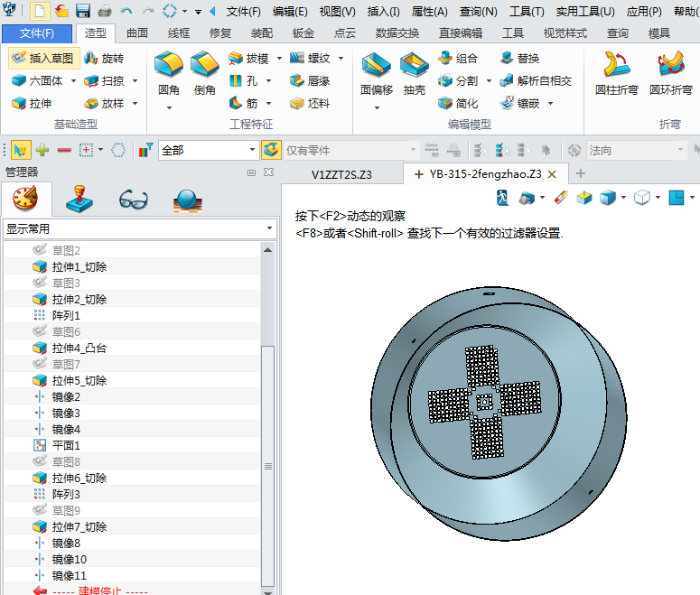The width and height of the screenshot is (700, 595).
Task: Click the 倒角 (Chamfer) tool
Action: (204, 72)
